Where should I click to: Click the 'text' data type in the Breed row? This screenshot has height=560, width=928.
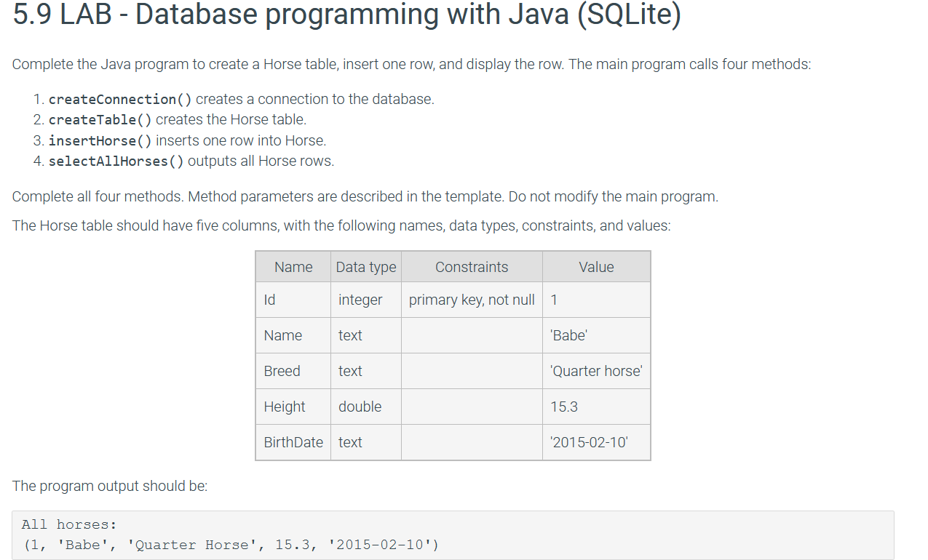(366, 371)
